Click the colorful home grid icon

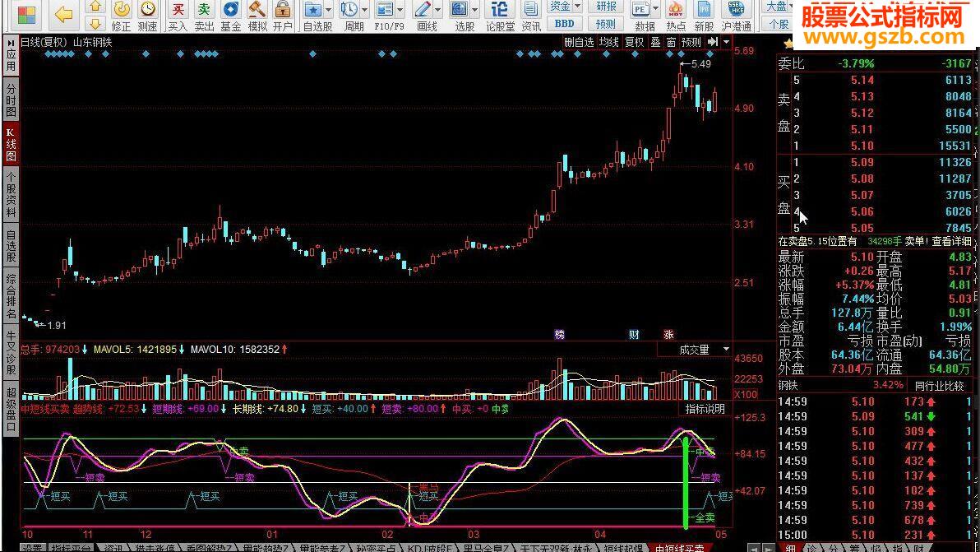tap(27, 14)
